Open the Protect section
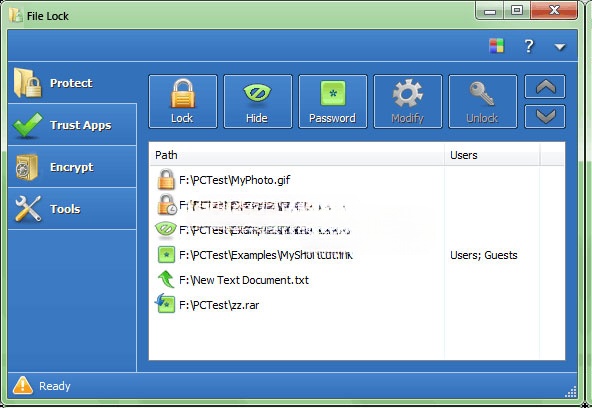 (72, 83)
